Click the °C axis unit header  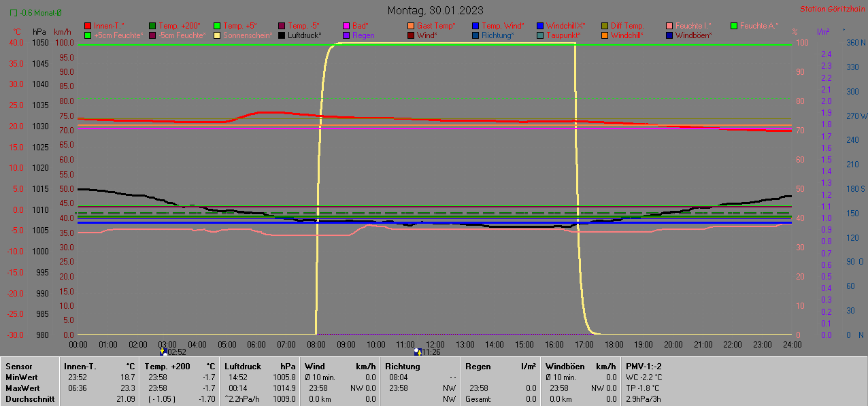tap(17, 32)
